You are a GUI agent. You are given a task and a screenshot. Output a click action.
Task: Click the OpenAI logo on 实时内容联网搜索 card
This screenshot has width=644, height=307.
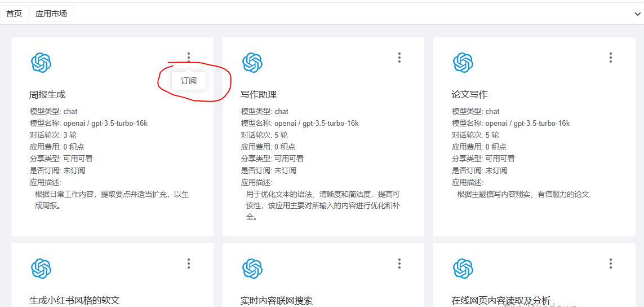tap(252, 269)
